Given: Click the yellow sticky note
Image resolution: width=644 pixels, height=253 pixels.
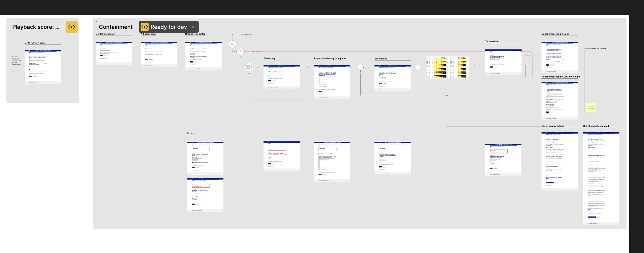Looking at the screenshot, I should click(x=591, y=107).
